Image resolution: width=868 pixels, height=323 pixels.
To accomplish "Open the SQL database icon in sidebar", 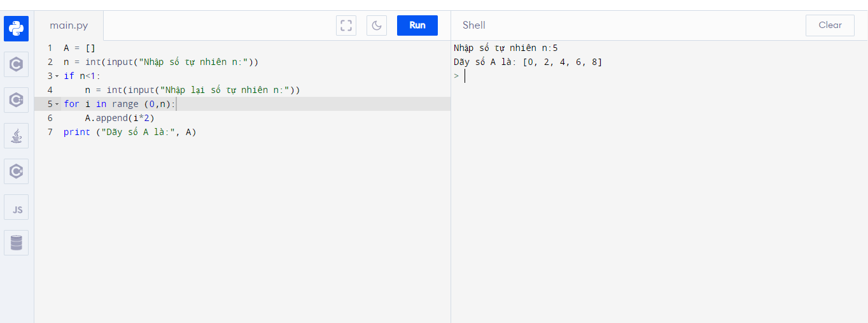I will 17,243.
